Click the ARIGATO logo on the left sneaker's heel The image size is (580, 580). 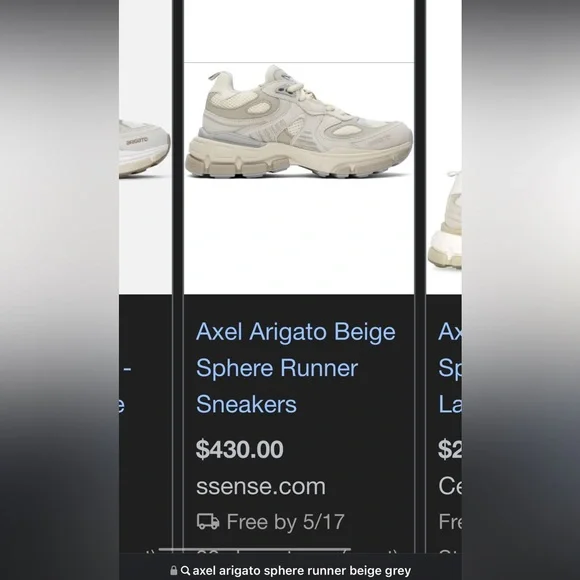(137, 141)
